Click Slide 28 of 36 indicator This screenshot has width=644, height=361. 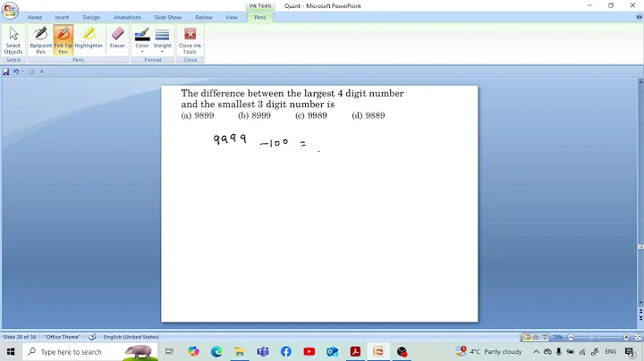[x=20, y=337]
